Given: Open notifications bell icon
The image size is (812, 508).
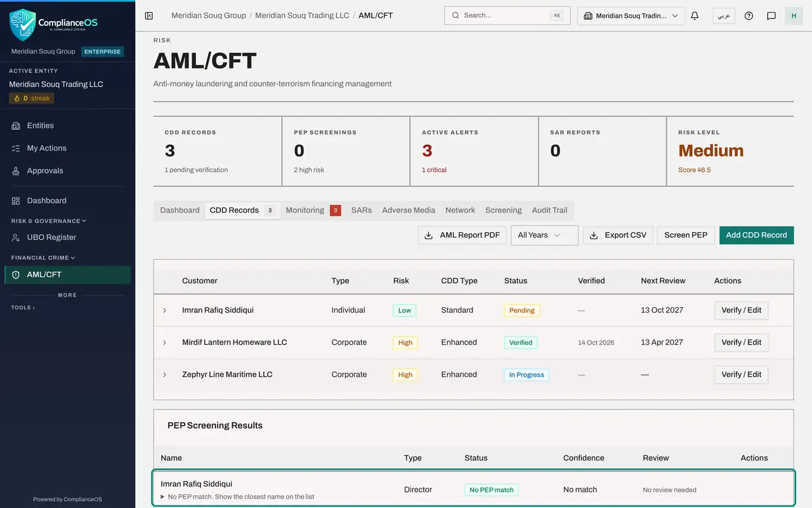Looking at the screenshot, I should tap(695, 15).
